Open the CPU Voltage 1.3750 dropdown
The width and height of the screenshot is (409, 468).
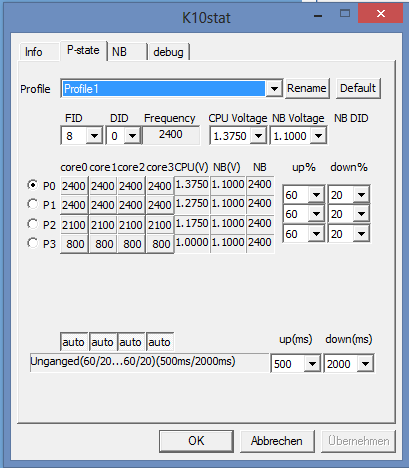258,136
